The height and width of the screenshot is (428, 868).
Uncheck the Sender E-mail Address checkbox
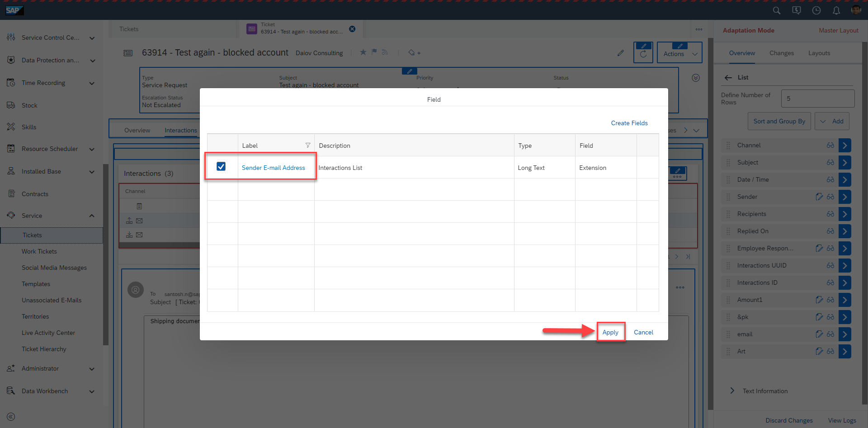(221, 166)
